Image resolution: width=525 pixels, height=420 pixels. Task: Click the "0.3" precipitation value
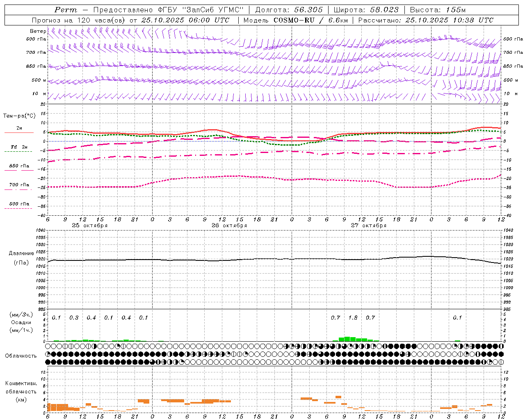pyautogui.click(x=74, y=317)
